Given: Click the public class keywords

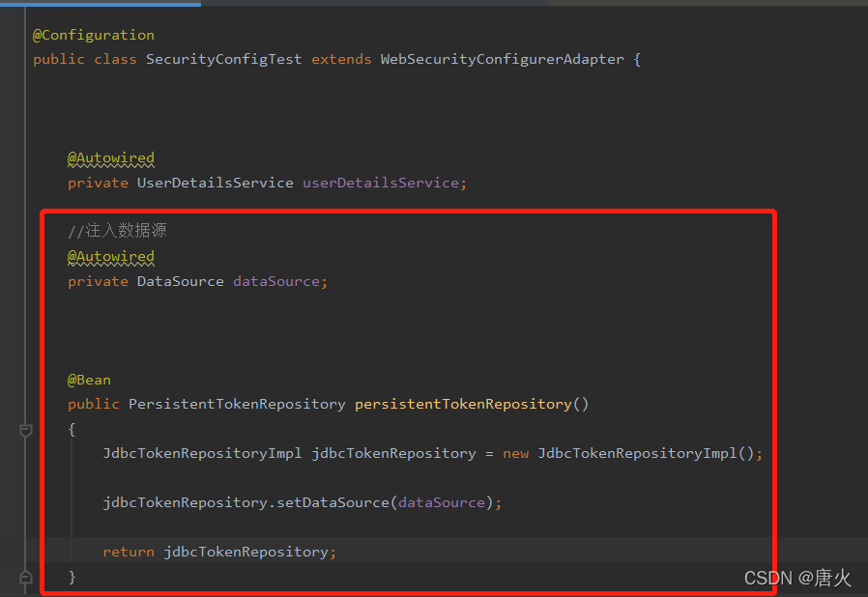Looking at the screenshot, I should click(85, 59).
